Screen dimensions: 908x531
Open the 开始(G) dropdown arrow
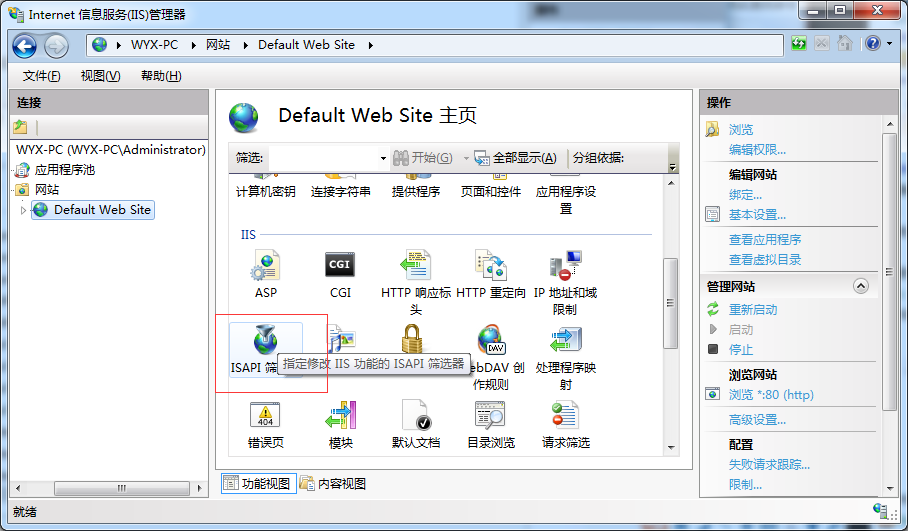click(x=466, y=158)
